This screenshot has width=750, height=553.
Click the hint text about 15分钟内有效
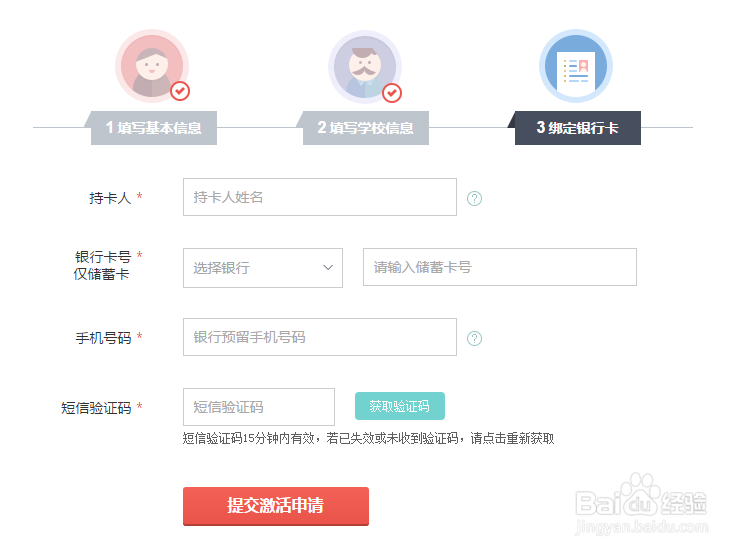(368, 438)
